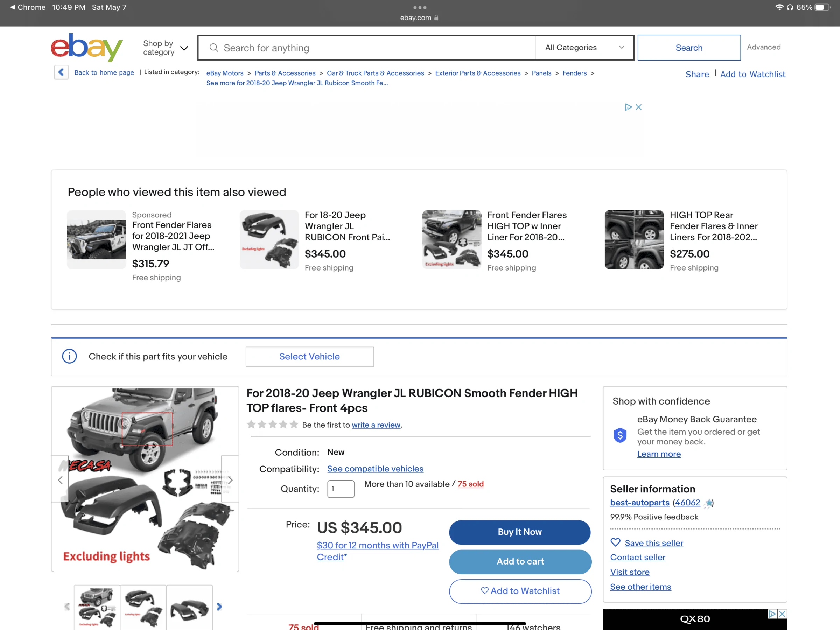This screenshot has height=630, width=840.
Task: Open Learn more about Money Back Guarantee
Action: click(x=659, y=454)
